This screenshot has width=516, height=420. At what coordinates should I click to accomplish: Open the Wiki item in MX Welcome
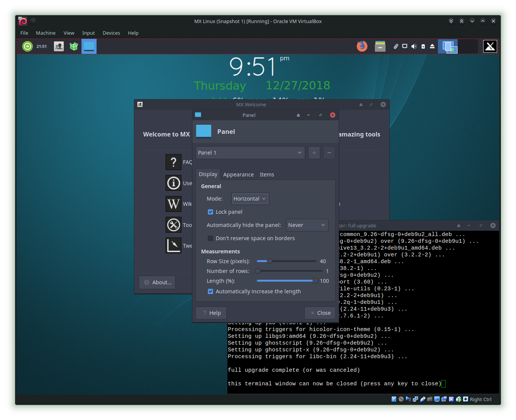click(174, 204)
